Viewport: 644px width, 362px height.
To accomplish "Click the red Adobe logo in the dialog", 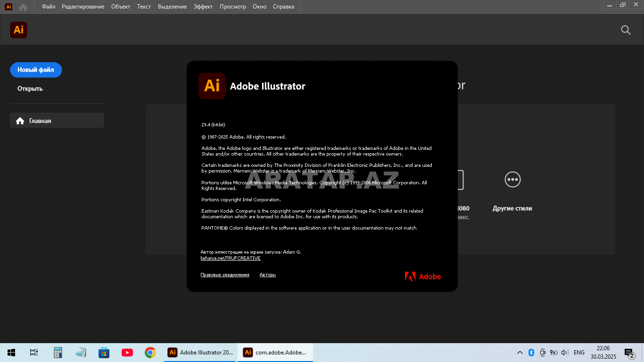I will (x=423, y=277).
